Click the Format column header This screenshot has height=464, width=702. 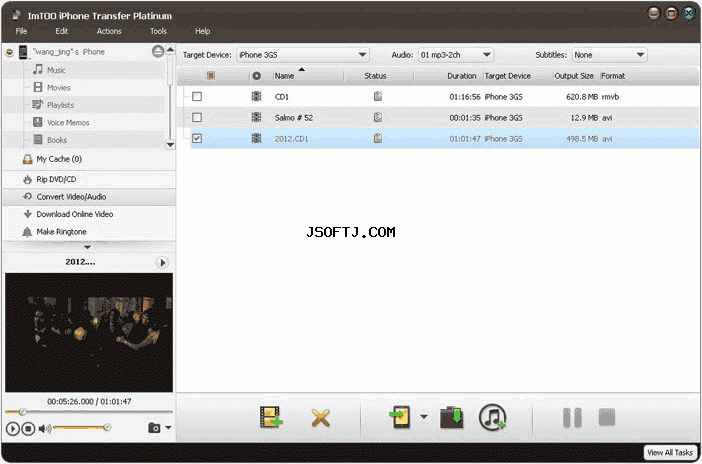[x=613, y=76]
